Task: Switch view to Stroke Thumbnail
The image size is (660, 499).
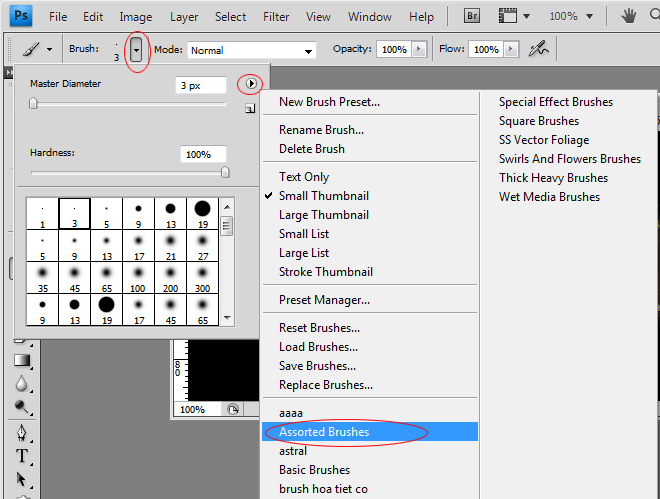Action: (x=370, y=271)
